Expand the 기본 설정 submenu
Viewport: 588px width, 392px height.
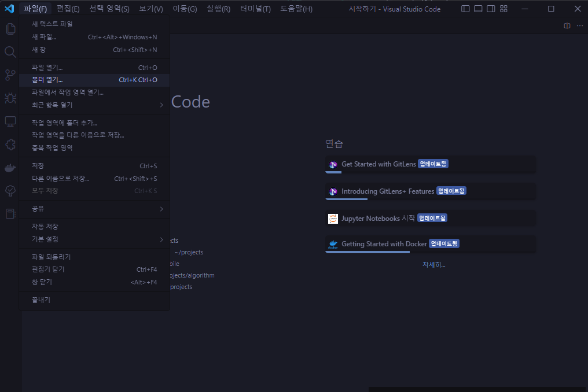tap(94, 239)
